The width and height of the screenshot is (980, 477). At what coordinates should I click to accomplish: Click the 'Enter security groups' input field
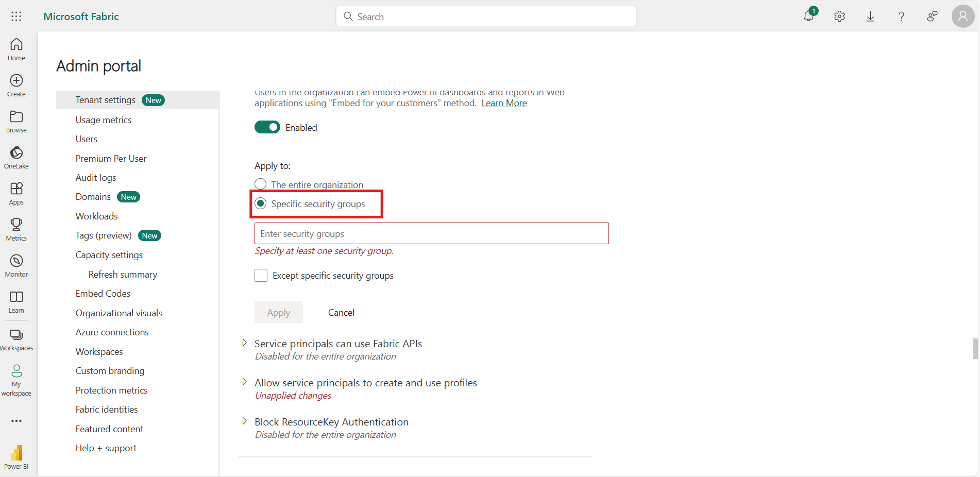(x=431, y=234)
